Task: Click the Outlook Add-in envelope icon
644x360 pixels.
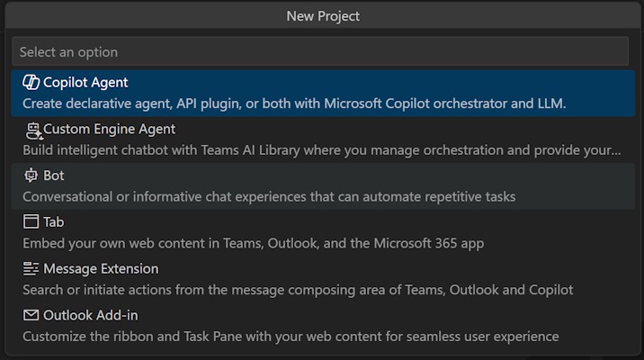Action: coord(31,316)
